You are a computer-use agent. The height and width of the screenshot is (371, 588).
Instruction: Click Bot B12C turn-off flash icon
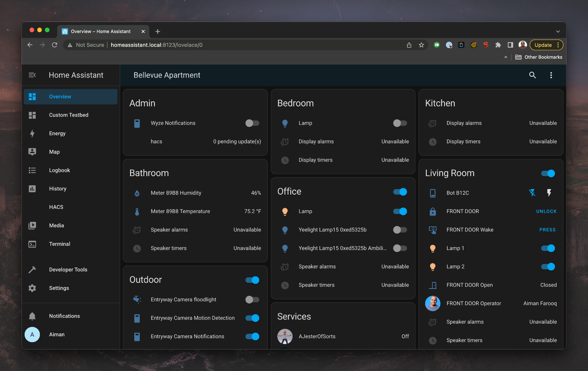tap(532, 193)
